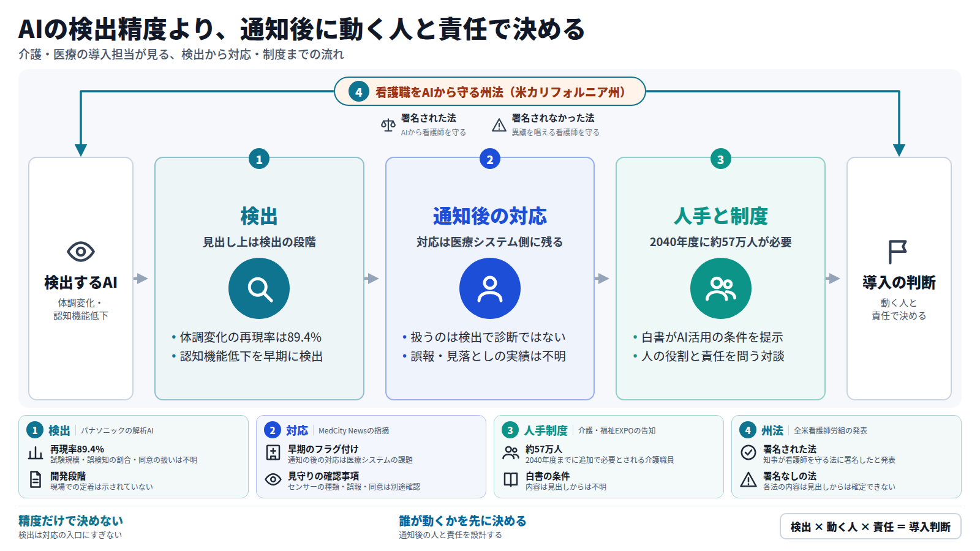Click the flag icon above 導入の判断
Viewport: 980px width, 551px height.
pyautogui.click(x=897, y=252)
